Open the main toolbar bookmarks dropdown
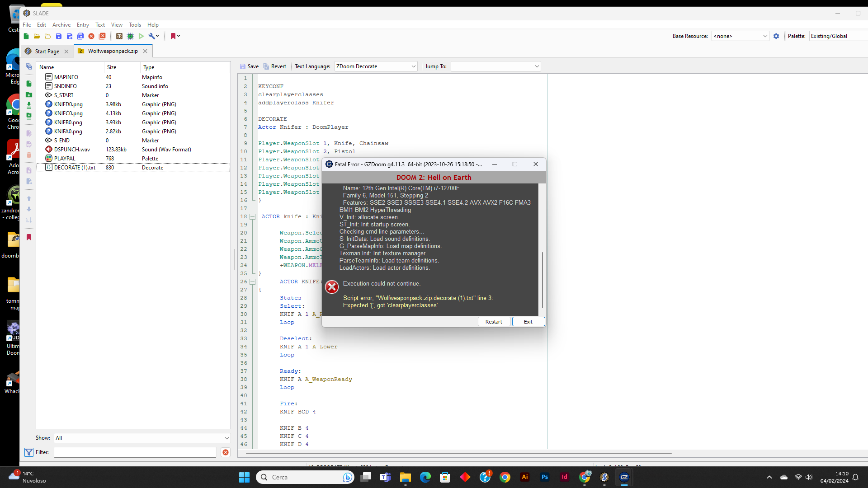Viewport: 868px width, 488px height. (x=175, y=36)
